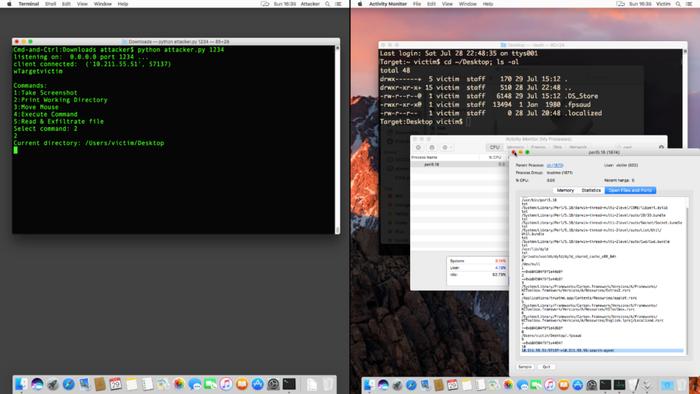
Task: Launch Siri from the attacker's dock
Action: point(38,384)
